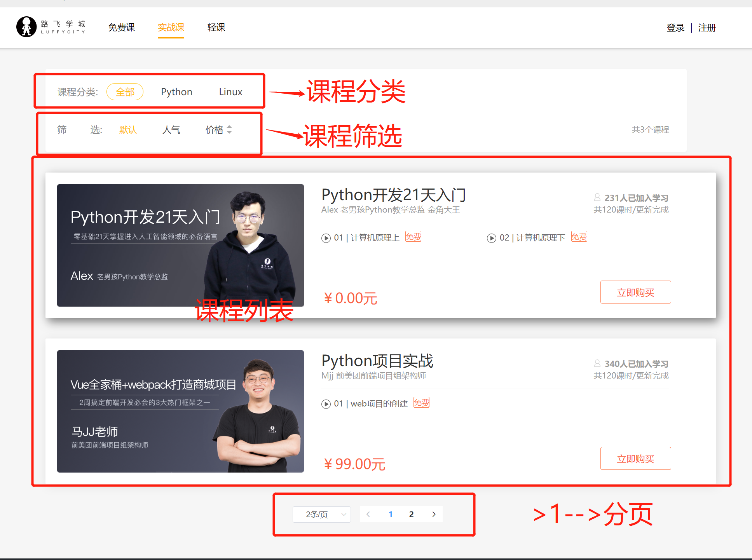Select 默认 sorting option
This screenshot has height=560, width=752.
[128, 129]
